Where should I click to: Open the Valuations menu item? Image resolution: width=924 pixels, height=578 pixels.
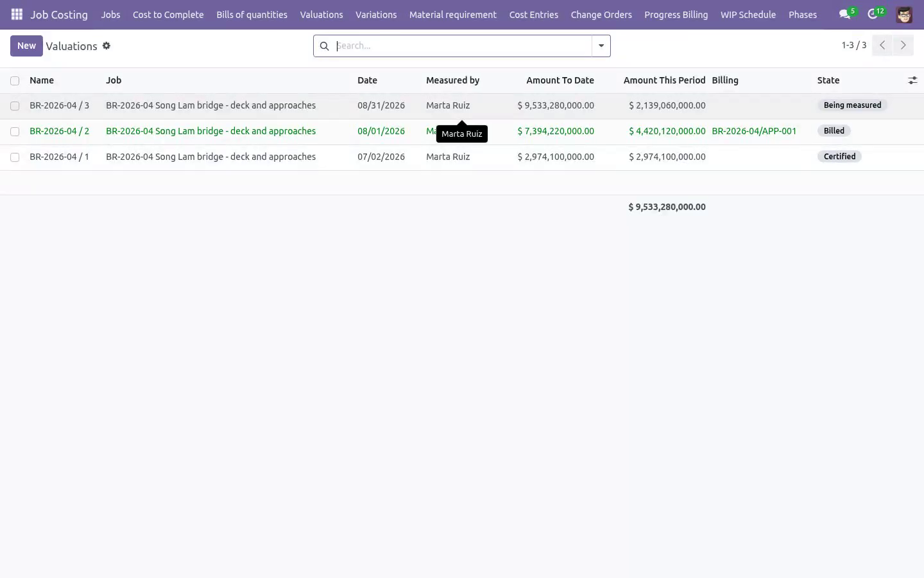(x=321, y=14)
